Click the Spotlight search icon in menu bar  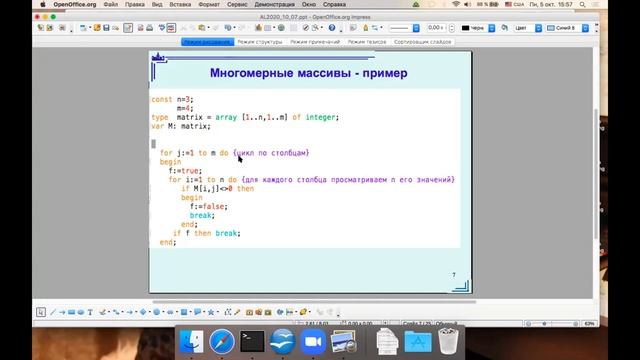[x=582, y=4]
